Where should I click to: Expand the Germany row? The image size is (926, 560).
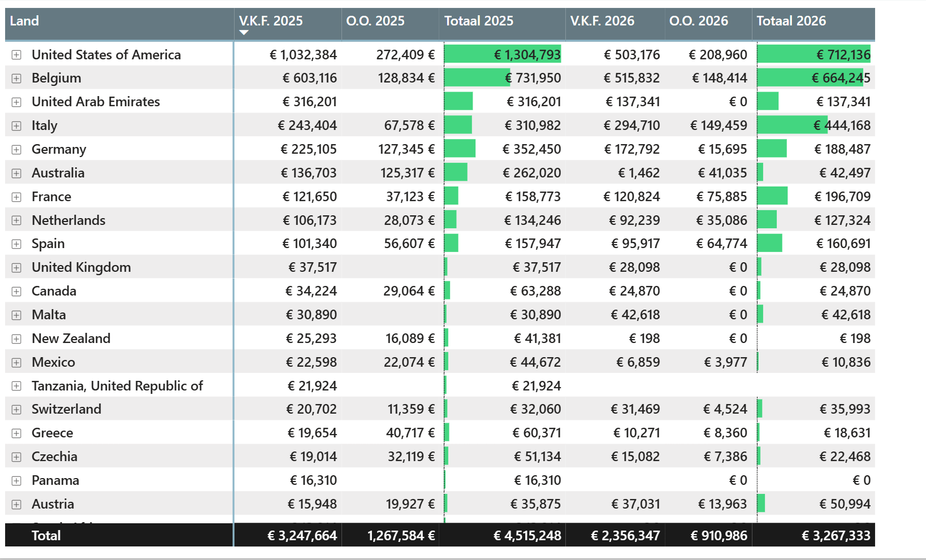tap(16, 150)
